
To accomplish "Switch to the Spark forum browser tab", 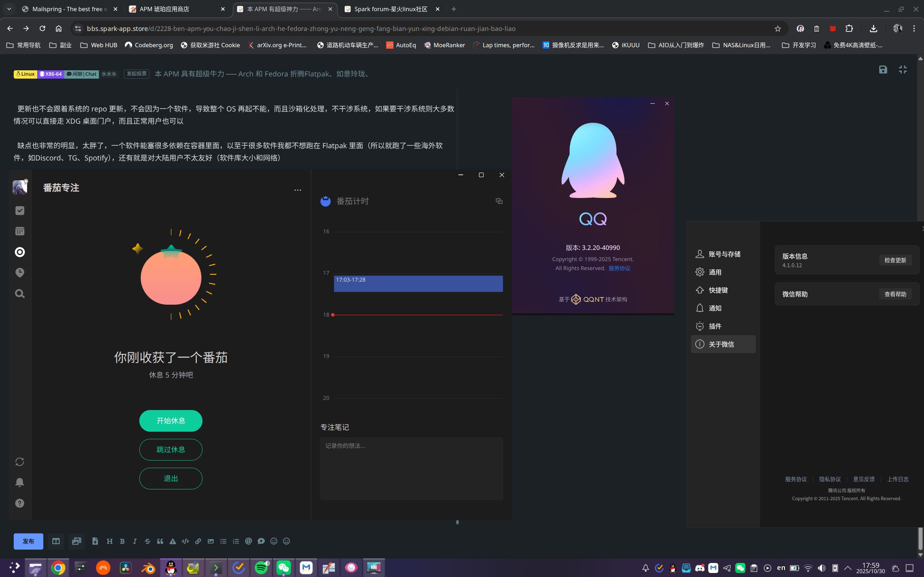I will [x=389, y=9].
